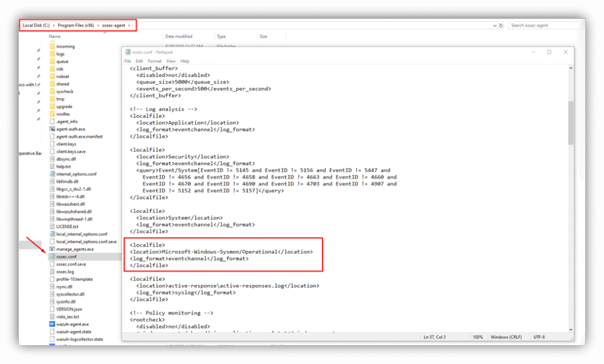This screenshot has width=604, height=364.
Task: Open the Format menu in Notepad
Action: [x=155, y=61]
